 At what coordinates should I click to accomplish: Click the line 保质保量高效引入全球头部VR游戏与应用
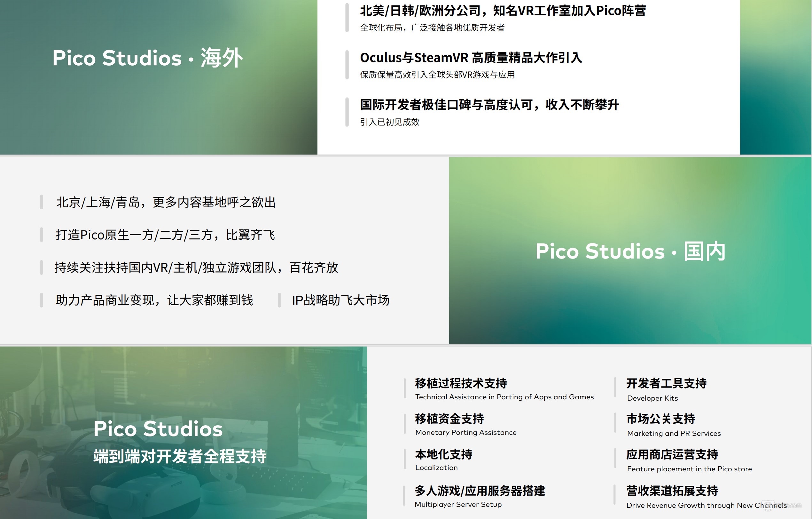coord(437,75)
